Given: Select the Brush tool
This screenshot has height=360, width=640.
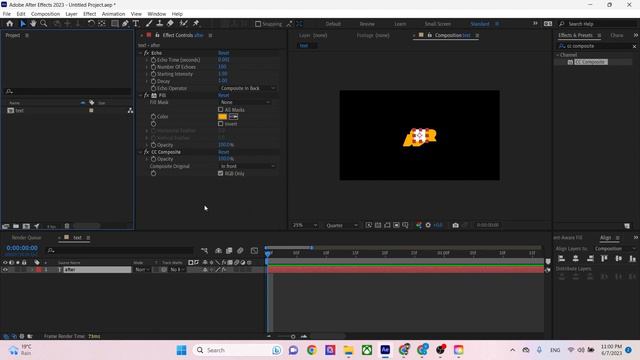Looking at the screenshot, I should pyautogui.click(x=149, y=24).
